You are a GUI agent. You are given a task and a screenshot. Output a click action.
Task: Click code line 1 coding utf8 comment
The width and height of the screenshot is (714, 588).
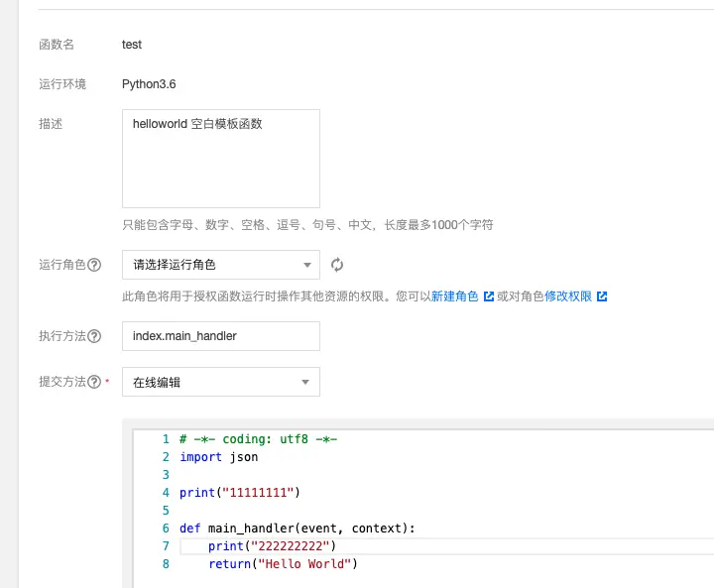258,439
